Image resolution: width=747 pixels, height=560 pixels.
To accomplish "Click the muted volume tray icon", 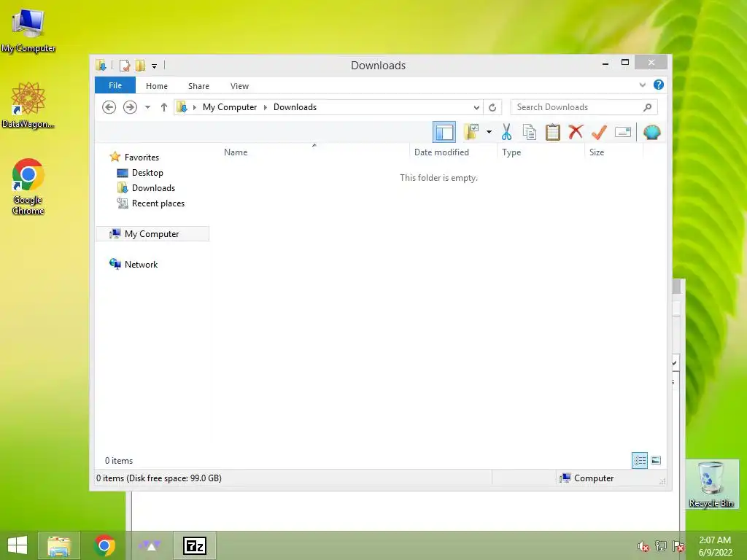I will (643, 546).
